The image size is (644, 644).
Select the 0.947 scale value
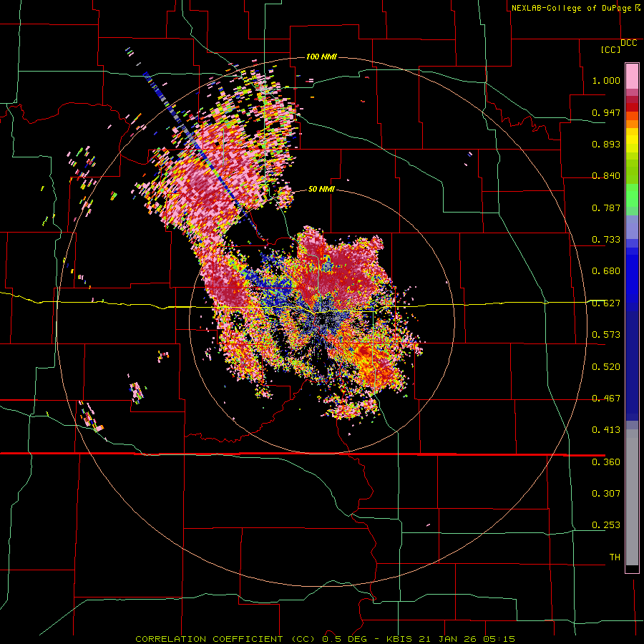(606, 112)
